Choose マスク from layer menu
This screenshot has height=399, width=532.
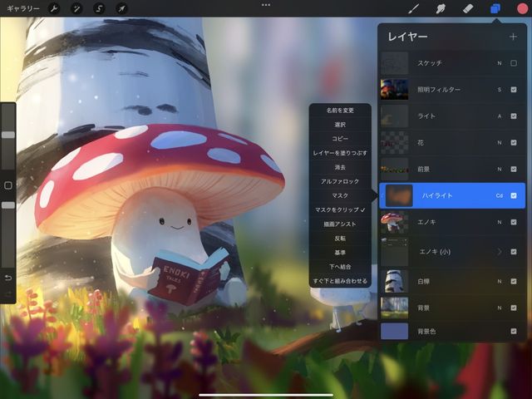coord(340,196)
